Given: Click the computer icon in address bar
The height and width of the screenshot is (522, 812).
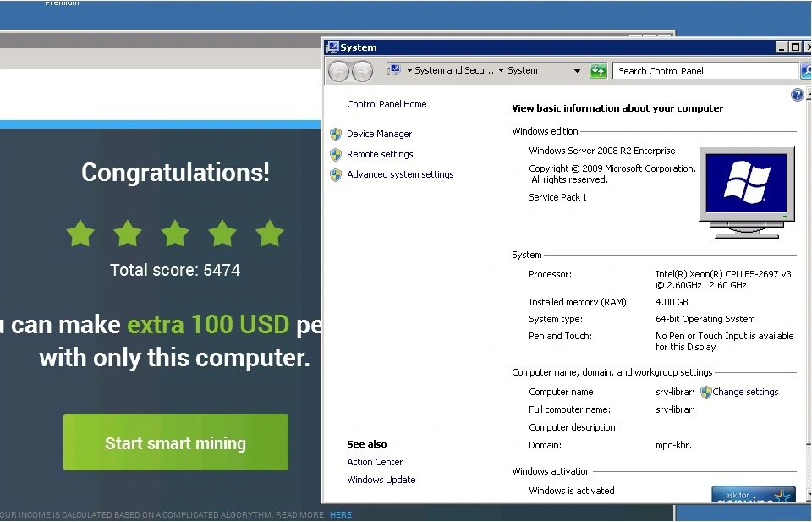Looking at the screenshot, I should tap(395, 70).
